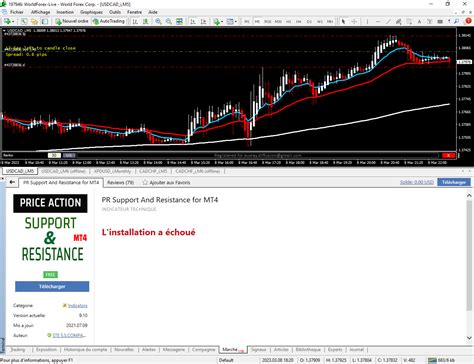Open the Reviews (79) tab

click(120, 182)
